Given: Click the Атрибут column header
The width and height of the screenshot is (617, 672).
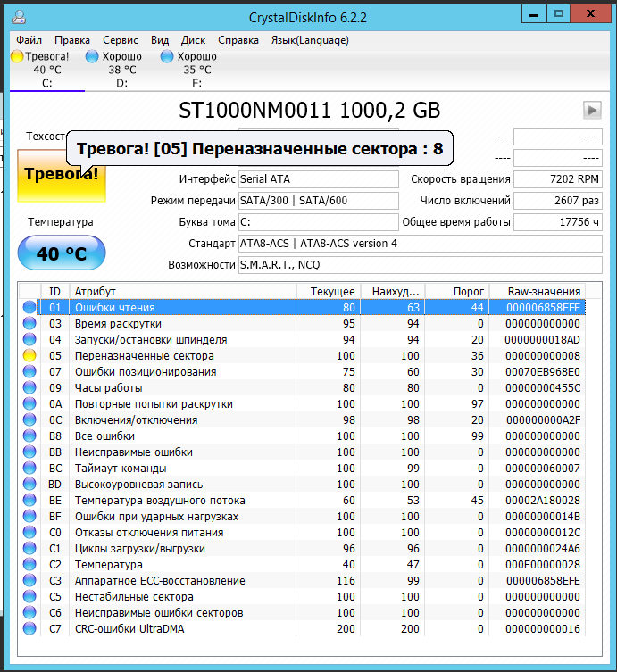Looking at the screenshot, I should click(183, 292).
